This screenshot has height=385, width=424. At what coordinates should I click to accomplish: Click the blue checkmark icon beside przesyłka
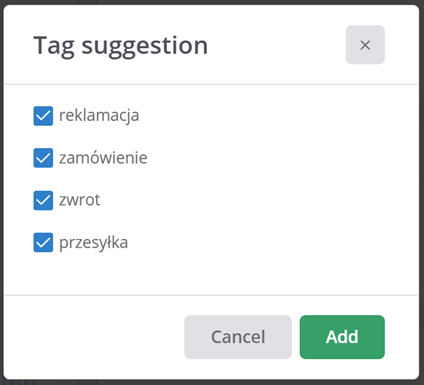pos(43,242)
